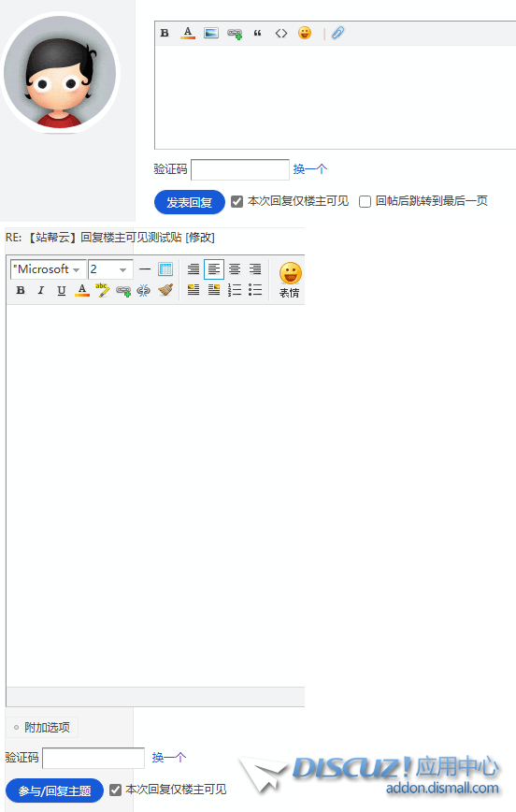Click 换一个 link beside top captcha

(310, 169)
